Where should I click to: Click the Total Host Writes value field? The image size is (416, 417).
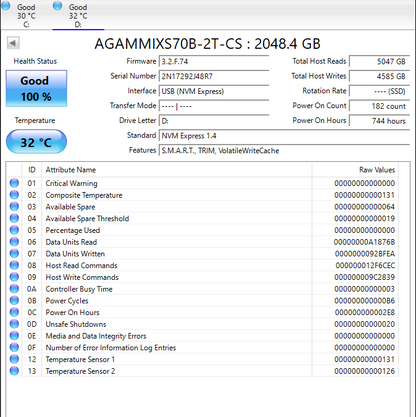point(379,76)
